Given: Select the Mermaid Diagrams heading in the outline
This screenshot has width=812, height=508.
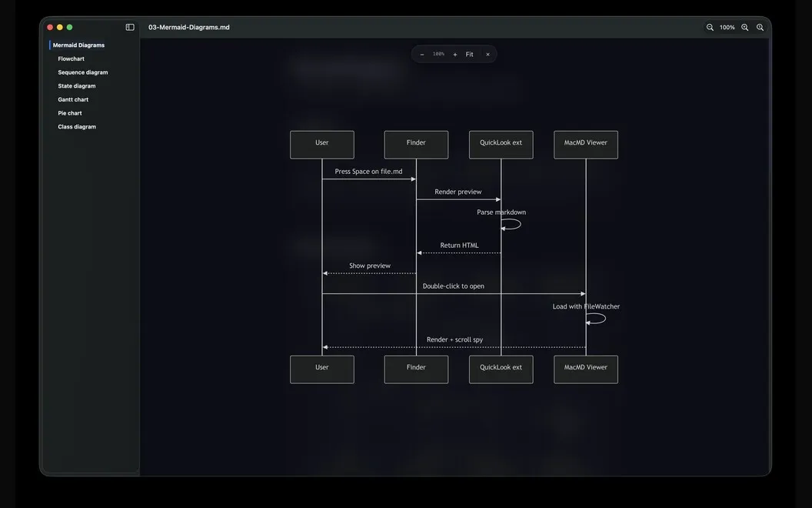Looking at the screenshot, I should point(78,45).
